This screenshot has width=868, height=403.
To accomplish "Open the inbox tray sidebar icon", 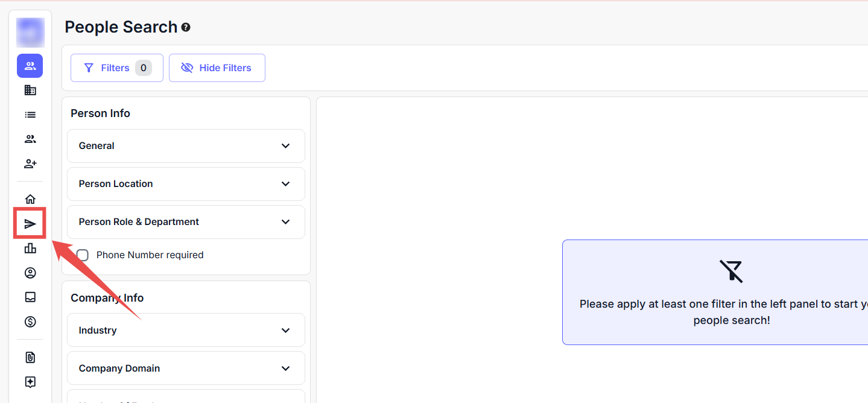I will pos(30,297).
